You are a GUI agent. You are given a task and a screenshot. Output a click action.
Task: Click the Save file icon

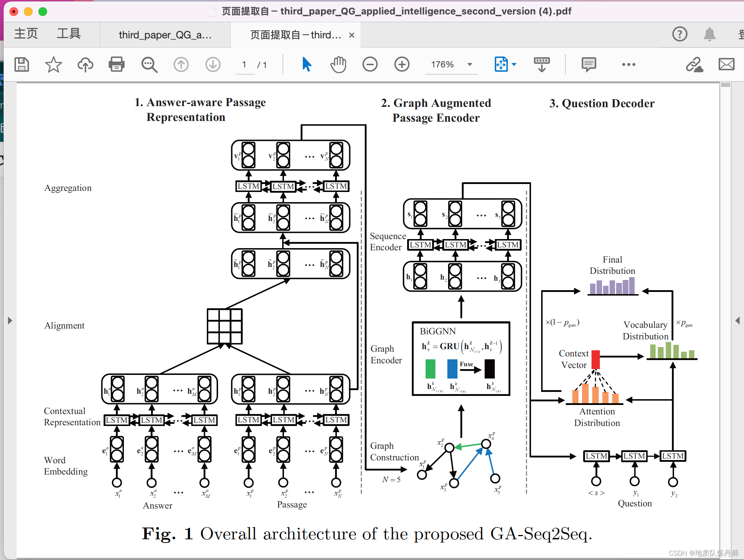click(22, 65)
